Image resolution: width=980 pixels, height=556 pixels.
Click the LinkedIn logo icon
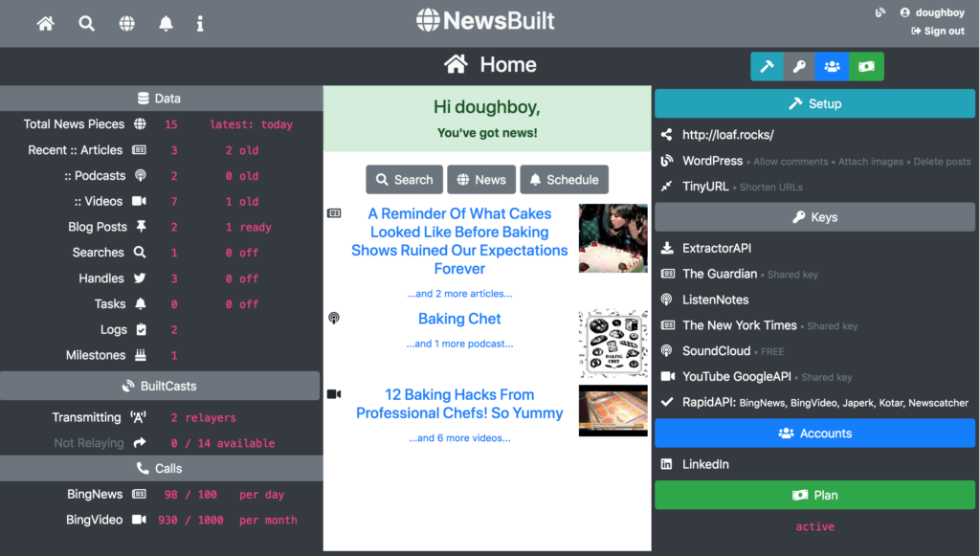(x=667, y=464)
